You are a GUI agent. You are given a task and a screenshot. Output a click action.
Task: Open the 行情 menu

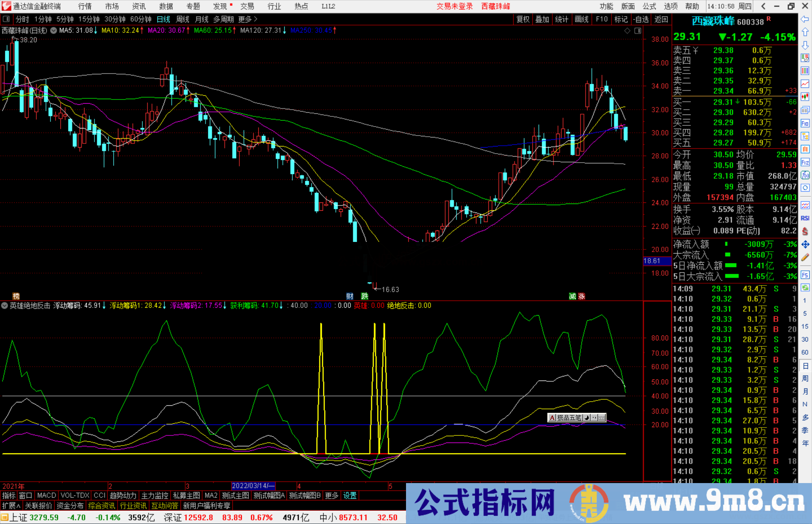pos(85,6)
